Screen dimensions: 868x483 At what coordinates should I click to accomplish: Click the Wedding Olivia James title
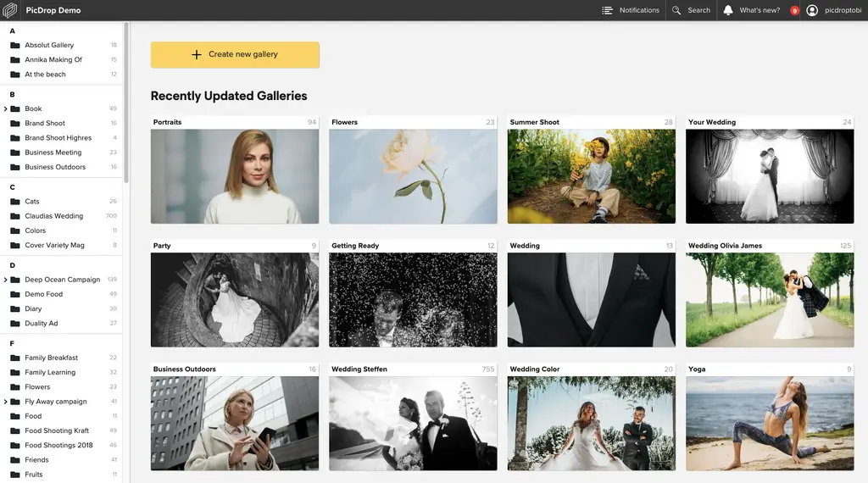tap(726, 246)
